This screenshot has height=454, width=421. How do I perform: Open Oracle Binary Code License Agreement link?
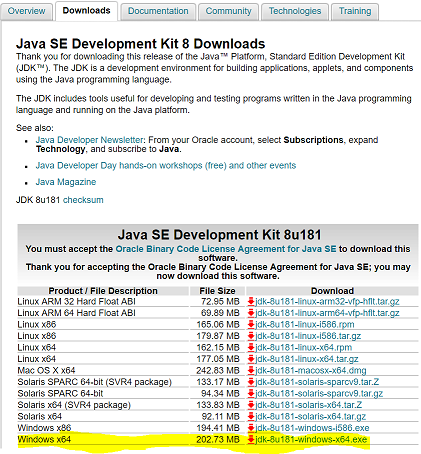click(226, 249)
